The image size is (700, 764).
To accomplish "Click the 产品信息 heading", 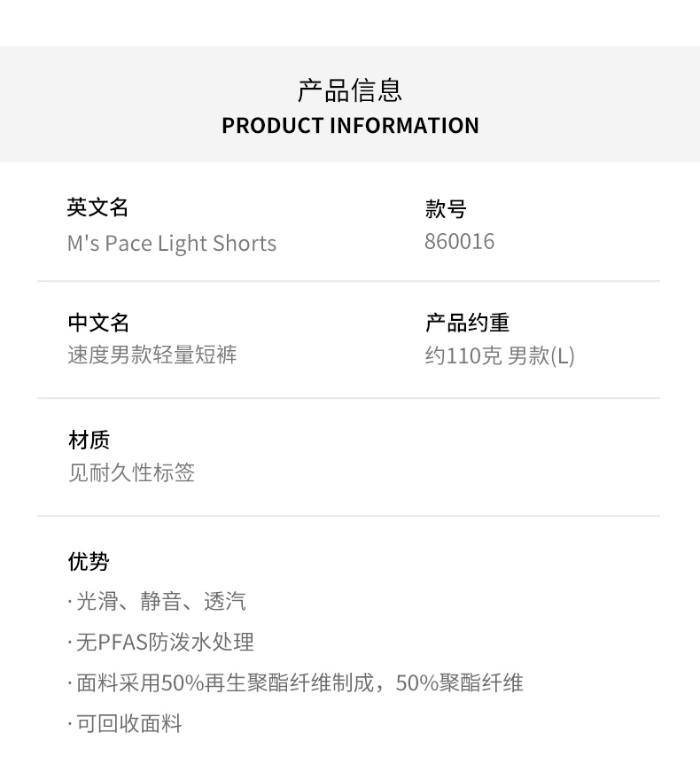I will [x=350, y=90].
